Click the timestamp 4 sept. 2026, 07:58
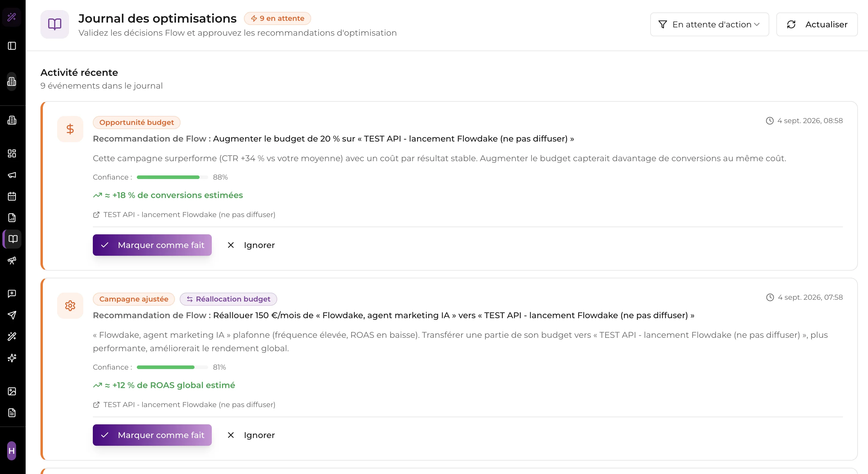 805,297
